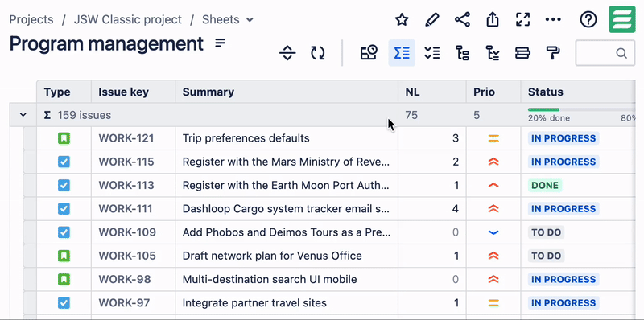644x320 pixels.
Task: Click DONE status of WORK-113
Action: point(545,186)
